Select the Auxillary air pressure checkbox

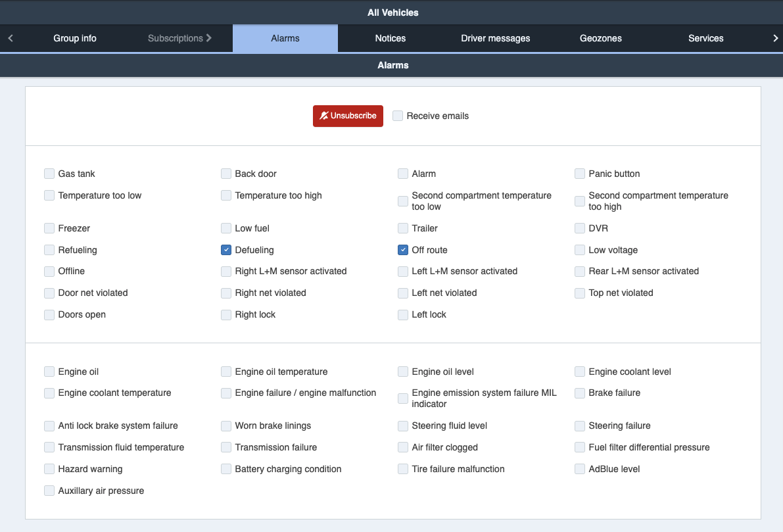tap(49, 491)
